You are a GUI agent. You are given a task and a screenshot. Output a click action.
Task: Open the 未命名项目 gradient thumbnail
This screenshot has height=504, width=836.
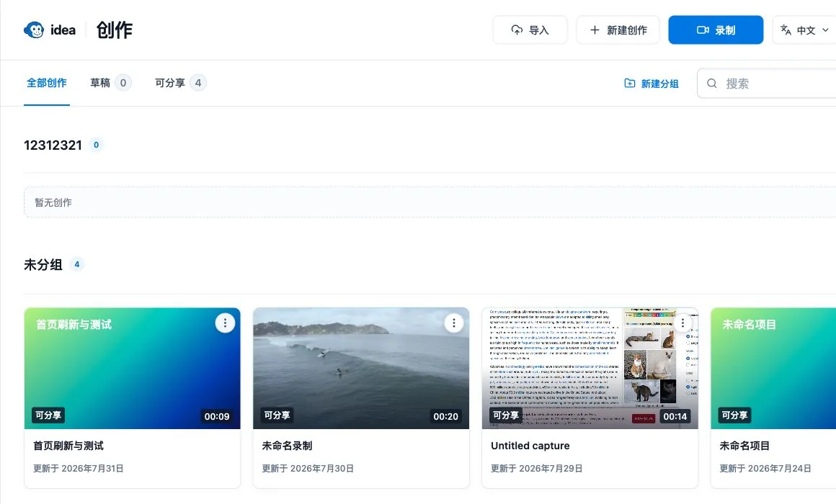[x=773, y=368]
